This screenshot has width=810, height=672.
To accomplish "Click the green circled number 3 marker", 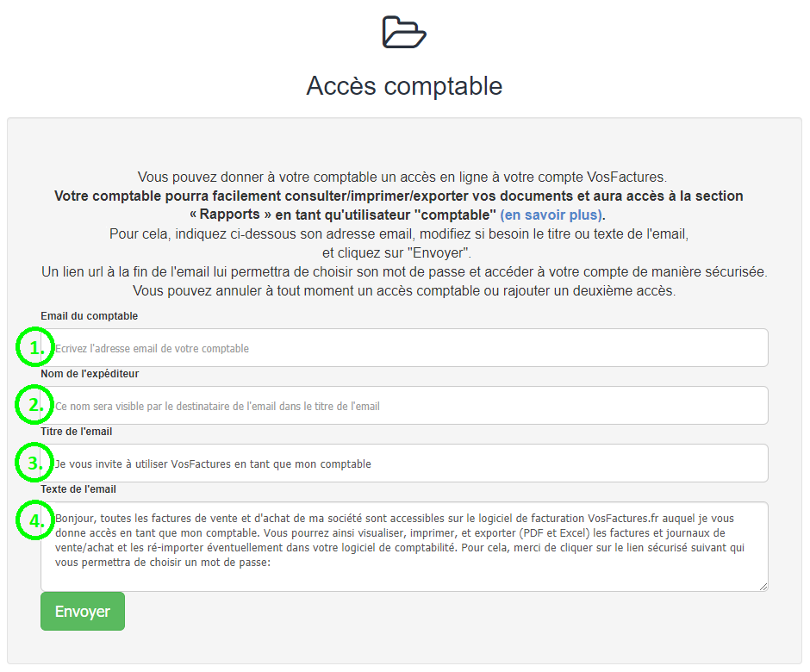I will pos(34,463).
